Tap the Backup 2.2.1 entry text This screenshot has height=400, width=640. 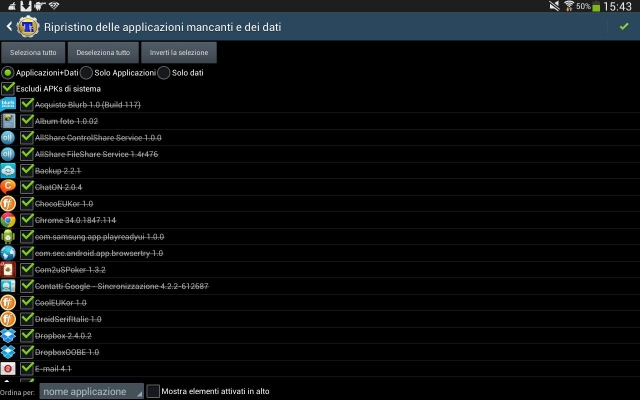point(58,171)
